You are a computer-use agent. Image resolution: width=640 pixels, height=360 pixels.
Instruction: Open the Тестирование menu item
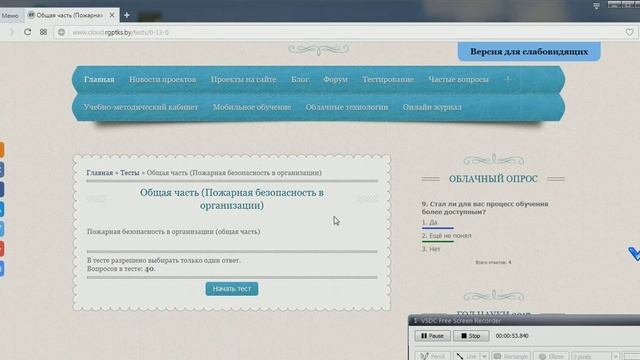coord(388,79)
